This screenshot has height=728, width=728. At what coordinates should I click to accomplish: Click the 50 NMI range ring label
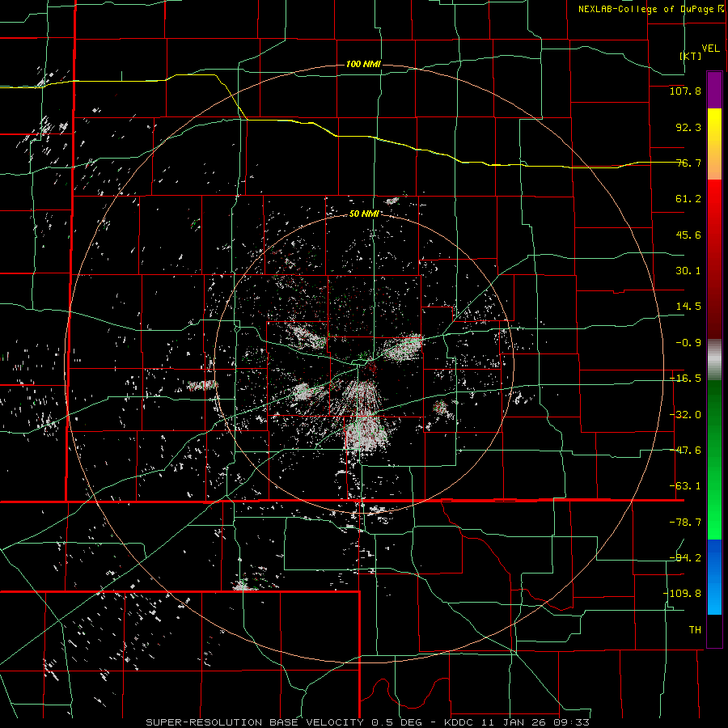[x=364, y=214]
